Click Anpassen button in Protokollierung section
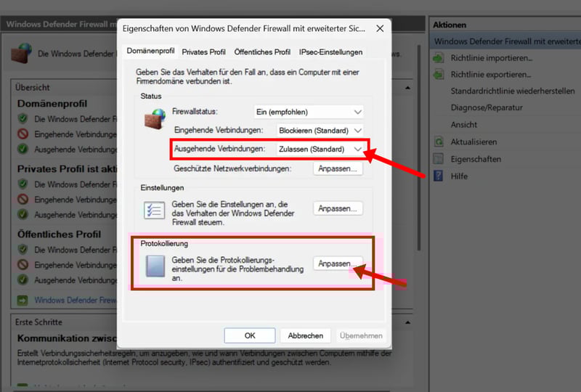The height and width of the screenshot is (392, 581). [338, 264]
